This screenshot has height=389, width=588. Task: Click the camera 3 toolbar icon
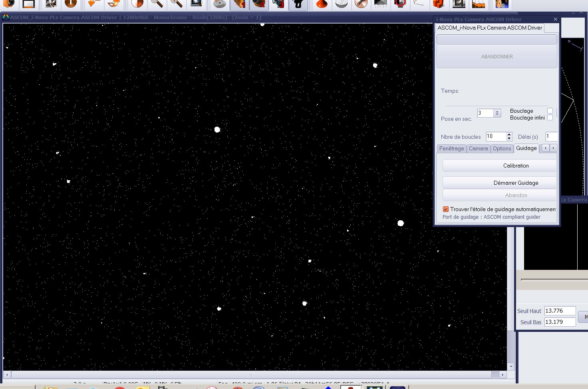click(278, 4)
